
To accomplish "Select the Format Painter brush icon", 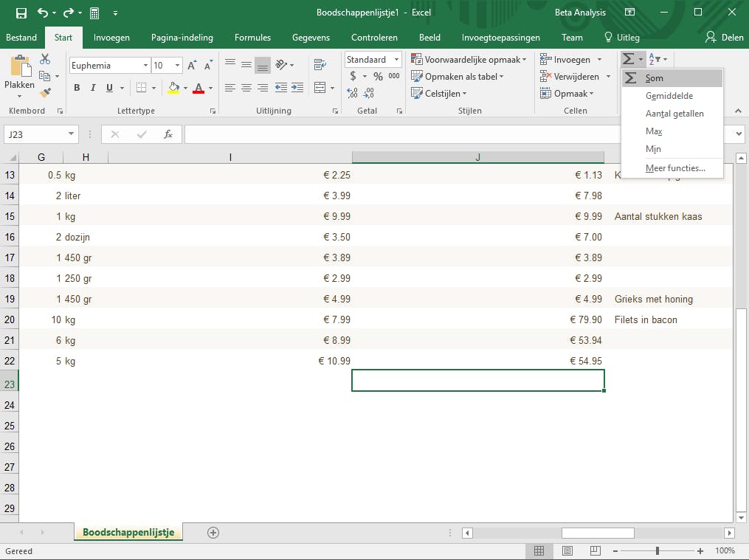I will (46, 93).
